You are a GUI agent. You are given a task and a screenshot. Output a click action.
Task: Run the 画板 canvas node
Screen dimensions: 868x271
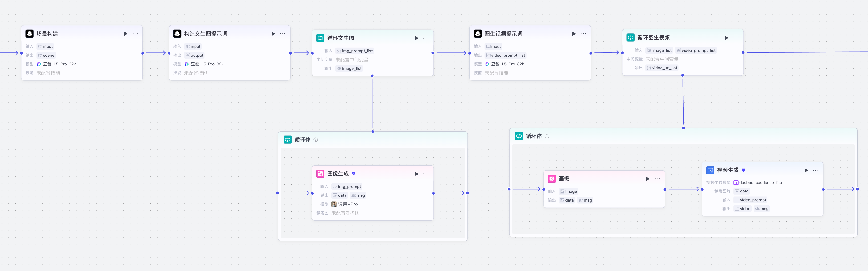pyautogui.click(x=648, y=179)
